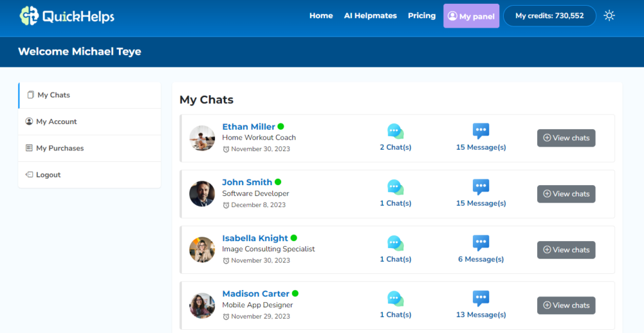Click message icon in John Smith row

(x=481, y=187)
